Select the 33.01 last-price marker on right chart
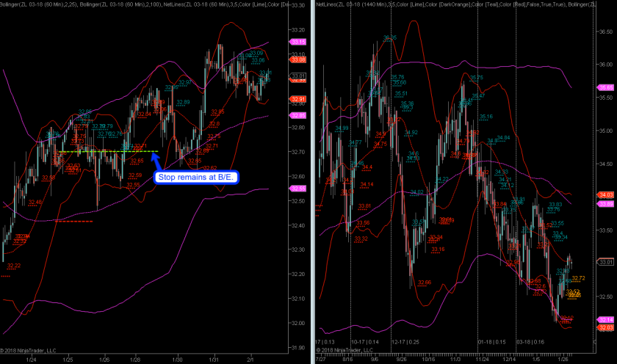The height and width of the screenshot is (364, 617). (x=606, y=262)
